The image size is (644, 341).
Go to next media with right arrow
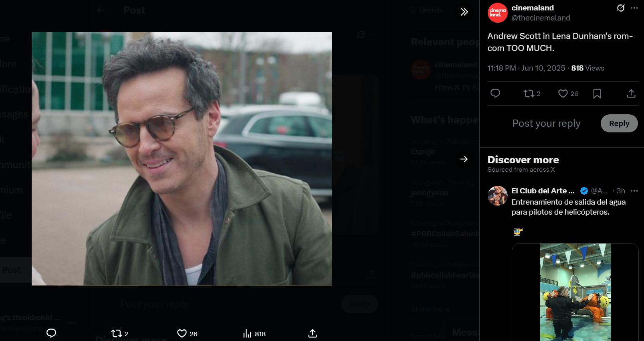pyautogui.click(x=464, y=159)
